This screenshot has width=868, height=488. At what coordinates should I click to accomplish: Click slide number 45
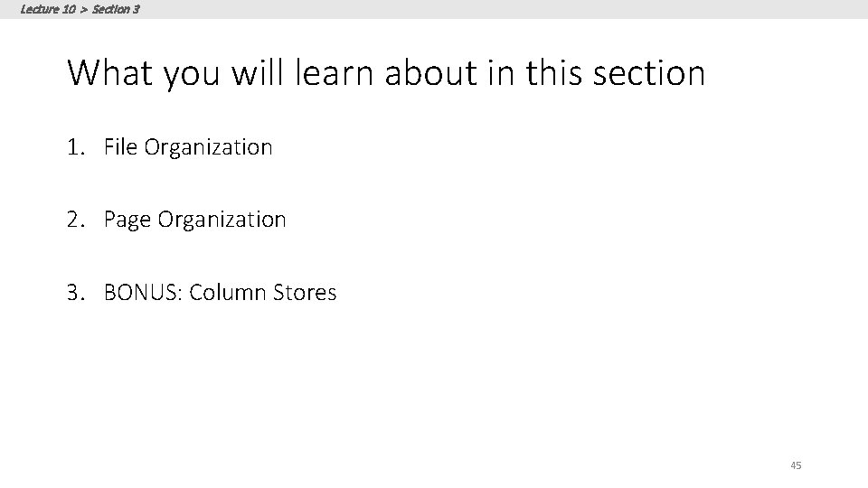(x=796, y=465)
